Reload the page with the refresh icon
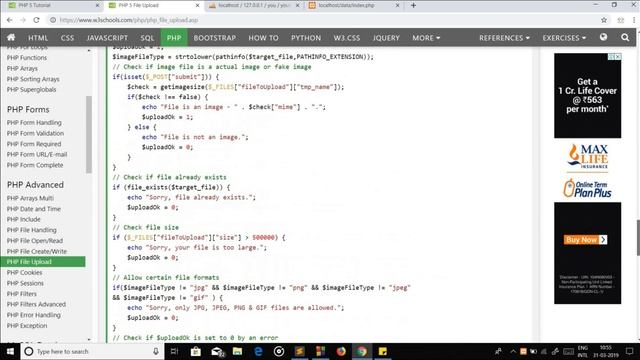Image resolution: width=640 pixels, height=360 pixels. click(36, 20)
